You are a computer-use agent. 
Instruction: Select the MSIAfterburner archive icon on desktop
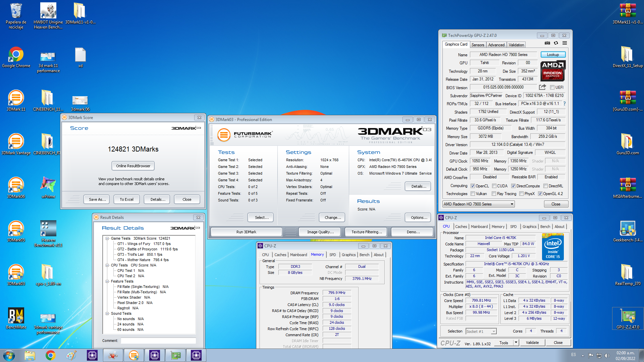click(628, 188)
